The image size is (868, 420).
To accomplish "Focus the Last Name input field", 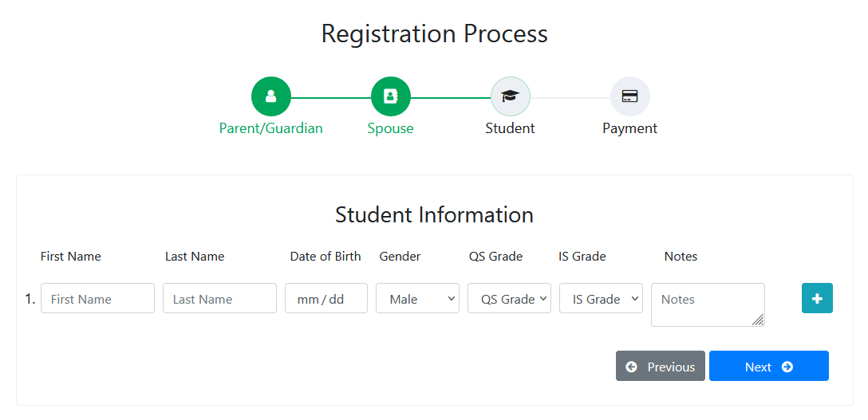I will point(219,298).
